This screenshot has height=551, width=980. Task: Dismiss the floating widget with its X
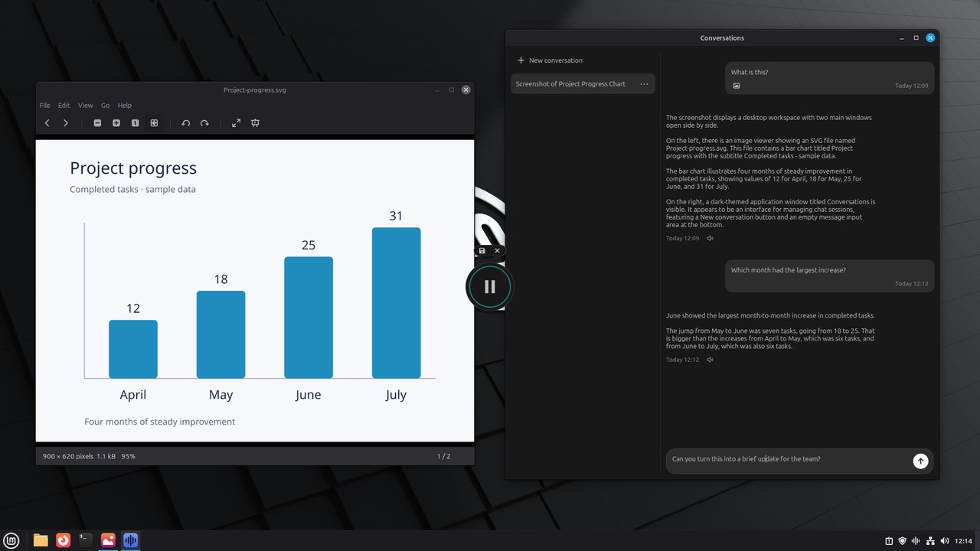(497, 251)
